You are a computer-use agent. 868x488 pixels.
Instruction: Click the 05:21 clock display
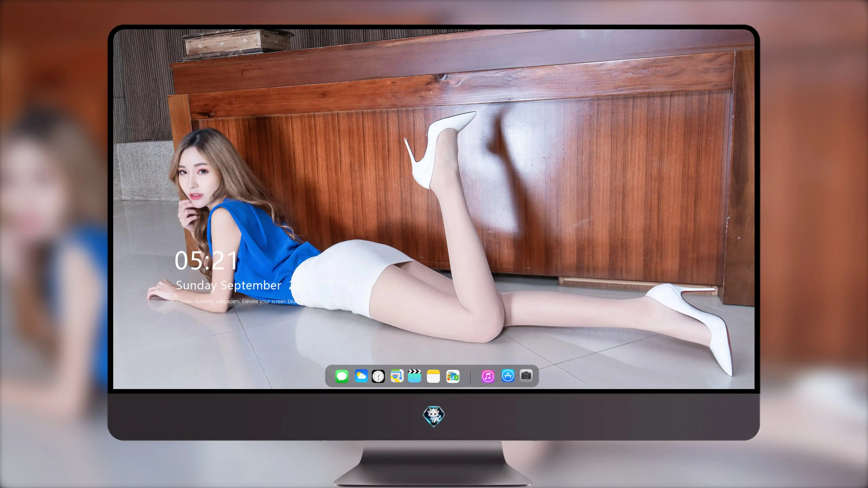pyautogui.click(x=206, y=260)
